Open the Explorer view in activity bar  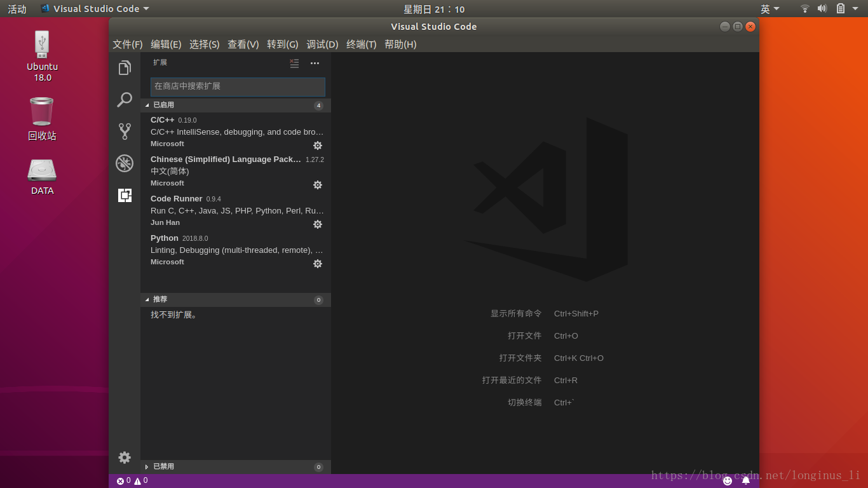125,68
